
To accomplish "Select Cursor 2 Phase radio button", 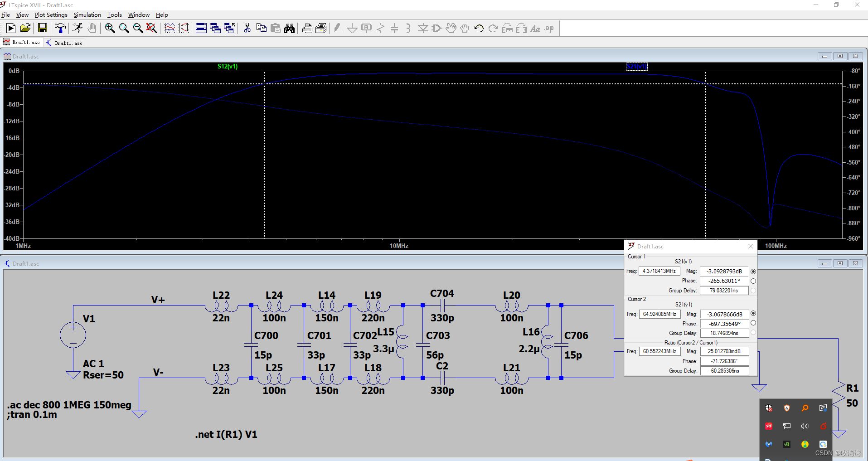I will [x=753, y=323].
